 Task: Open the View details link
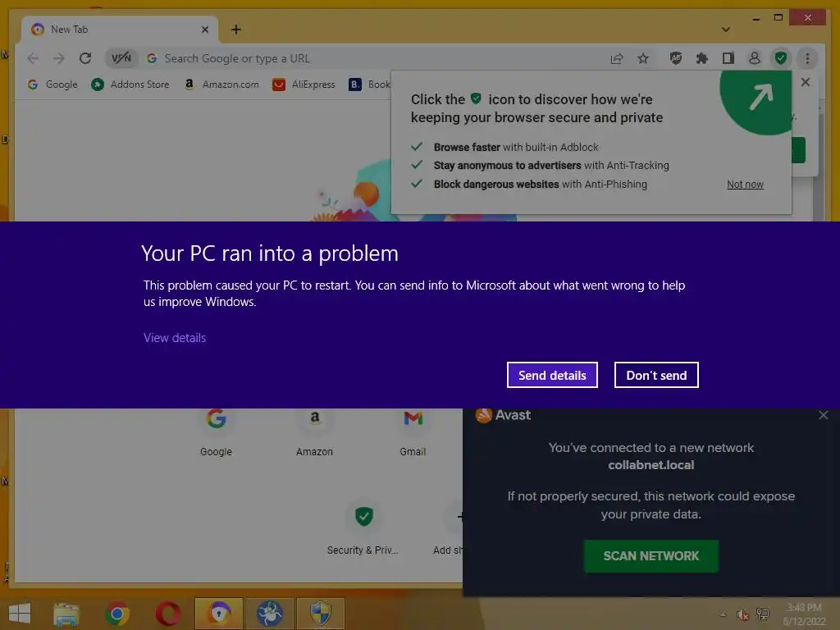(175, 338)
